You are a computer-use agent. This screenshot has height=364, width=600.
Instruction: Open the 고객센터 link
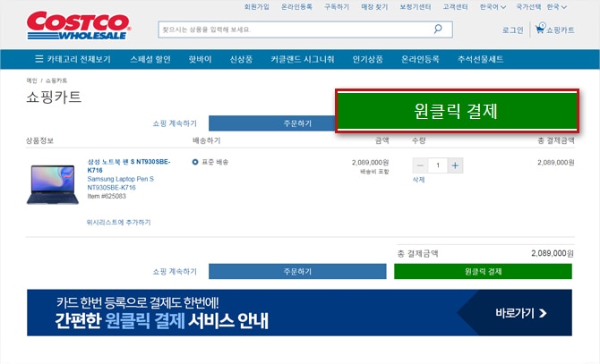pos(455,7)
